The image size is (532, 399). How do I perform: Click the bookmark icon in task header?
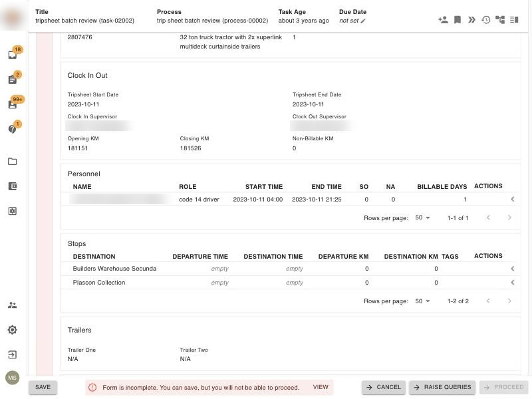[458, 20]
